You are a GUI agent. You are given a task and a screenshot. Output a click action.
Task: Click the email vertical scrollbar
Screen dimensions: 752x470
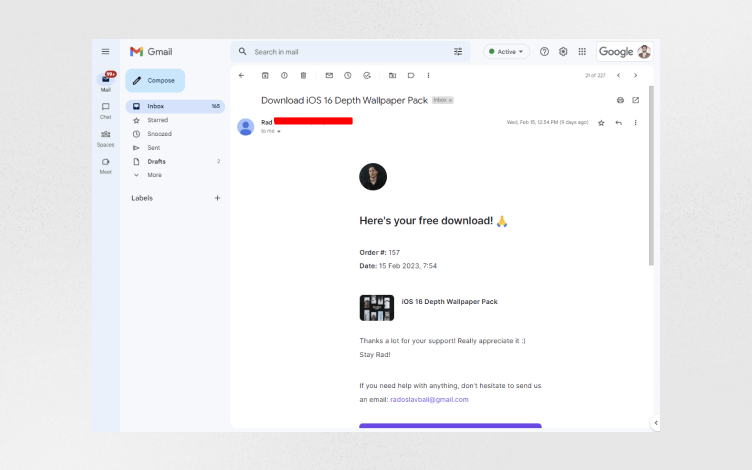(651, 176)
